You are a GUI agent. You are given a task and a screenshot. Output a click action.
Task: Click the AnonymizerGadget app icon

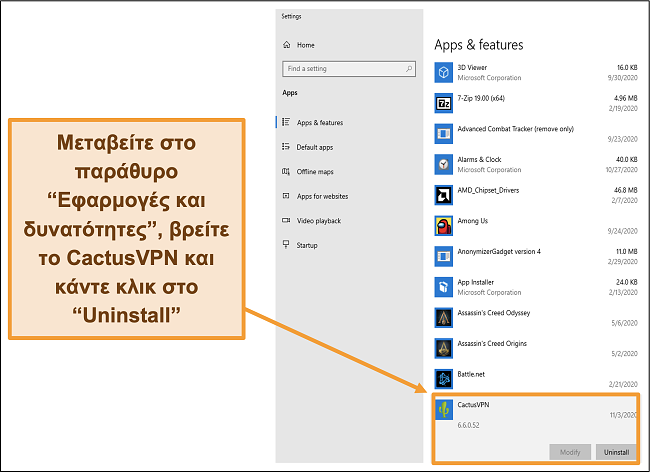(x=444, y=256)
